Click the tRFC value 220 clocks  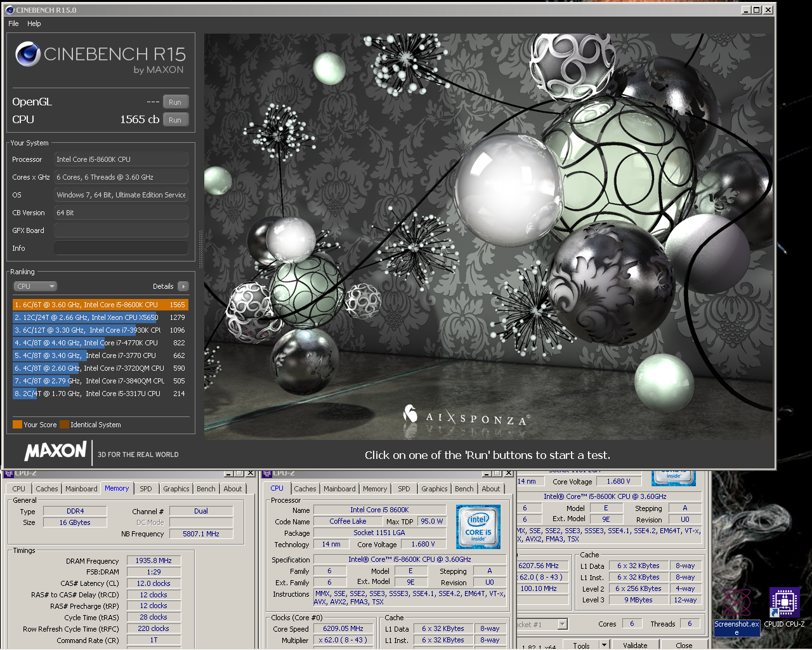(x=154, y=628)
